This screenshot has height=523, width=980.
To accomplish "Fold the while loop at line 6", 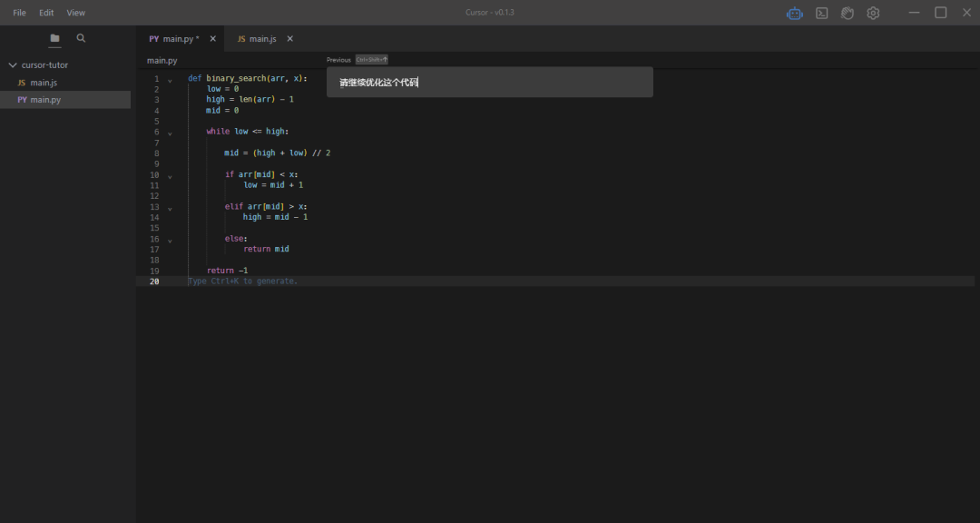I will [x=170, y=133].
